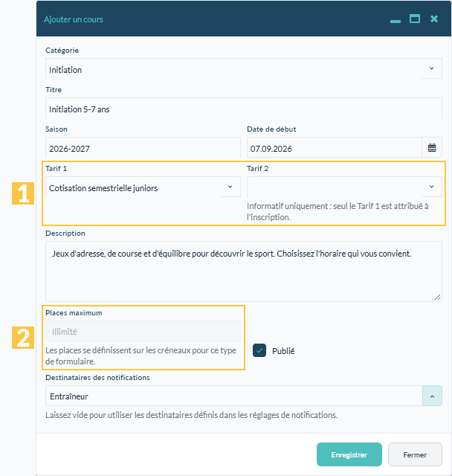The width and height of the screenshot is (452, 476).
Task: Click the Fermer button
Action: [x=415, y=454]
